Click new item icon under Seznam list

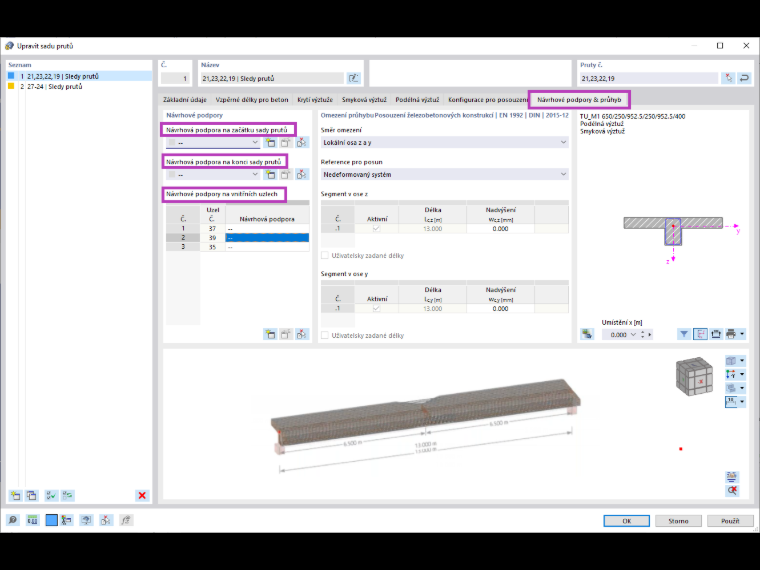click(x=16, y=495)
